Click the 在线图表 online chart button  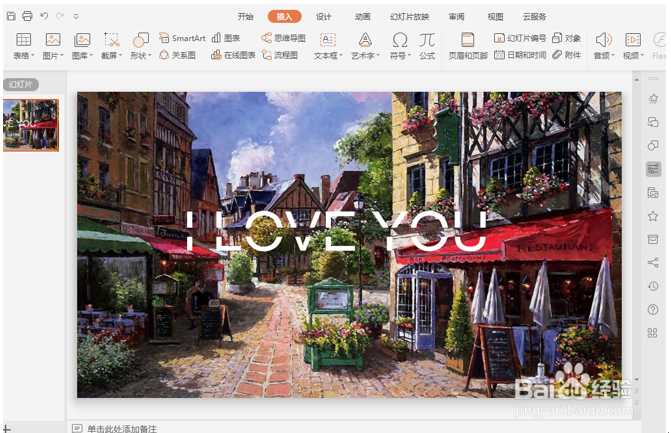[233, 55]
